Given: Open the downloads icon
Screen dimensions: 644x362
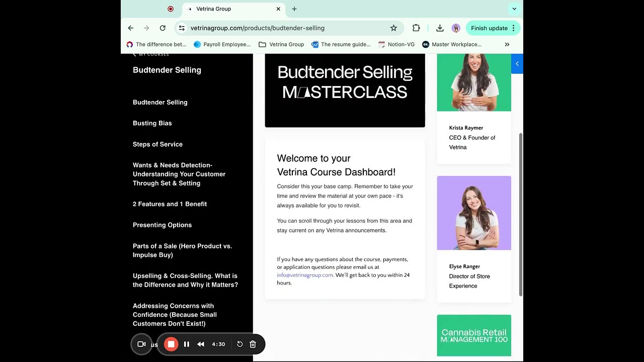Looking at the screenshot, I should 440,28.
